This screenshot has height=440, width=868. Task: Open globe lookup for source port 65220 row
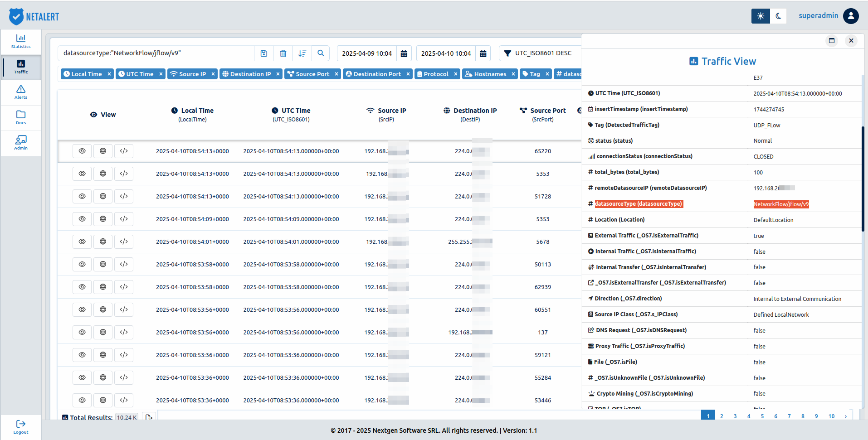(x=103, y=151)
